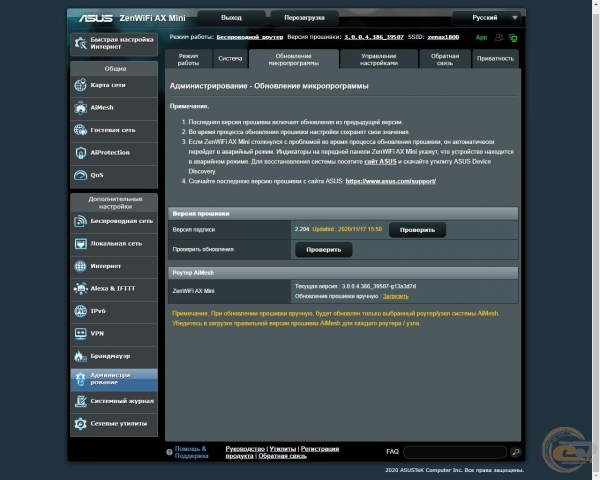Click the Загрузить manual firmware upload link
The width and height of the screenshot is (600, 480).
pyautogui.click(x=395, y=296)
